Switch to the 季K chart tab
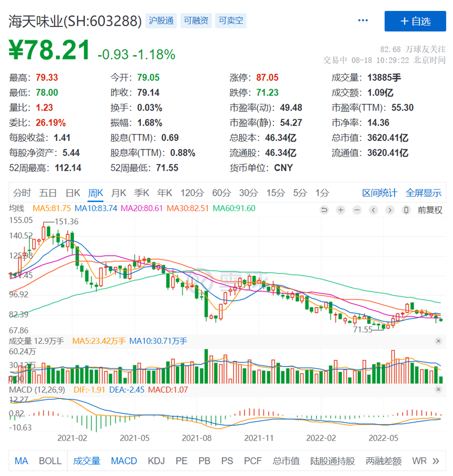 pyautogui.click(x=141, y=193)
